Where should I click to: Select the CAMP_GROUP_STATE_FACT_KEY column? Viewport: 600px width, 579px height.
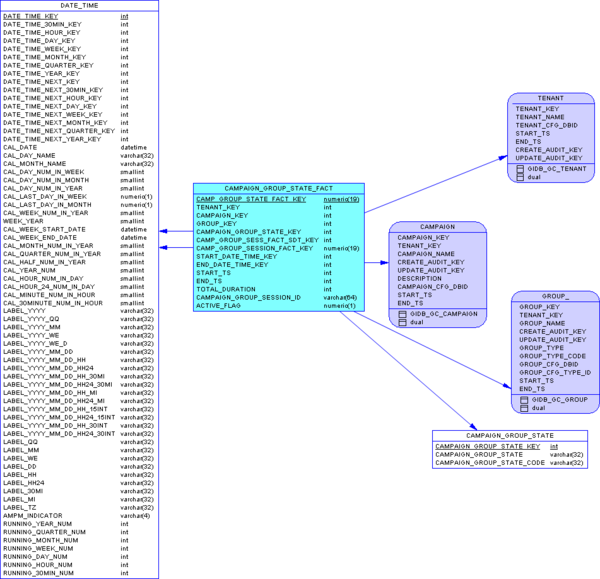(x=253, y=199)
